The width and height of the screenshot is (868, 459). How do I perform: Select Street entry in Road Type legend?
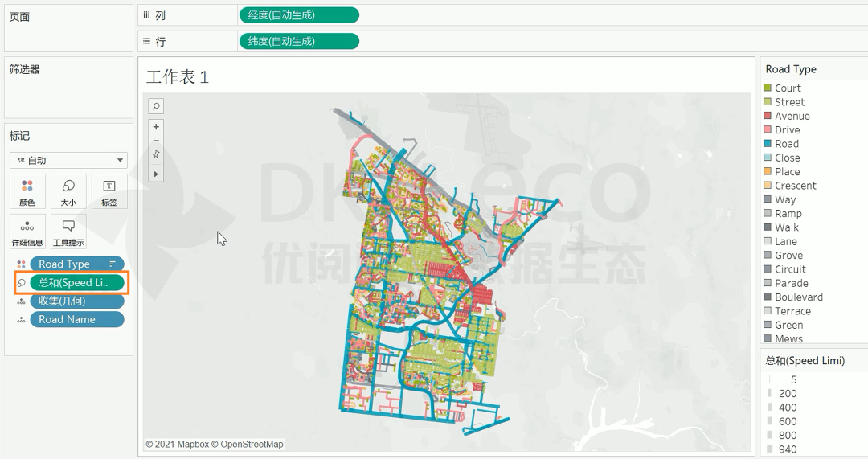pyautogui.click(x=789, y=102)
